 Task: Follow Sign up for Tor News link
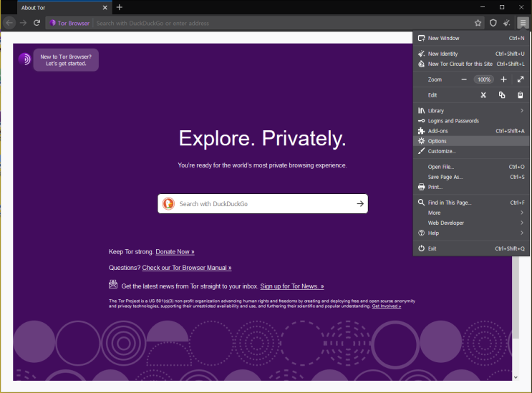click(x=292, y=286)
